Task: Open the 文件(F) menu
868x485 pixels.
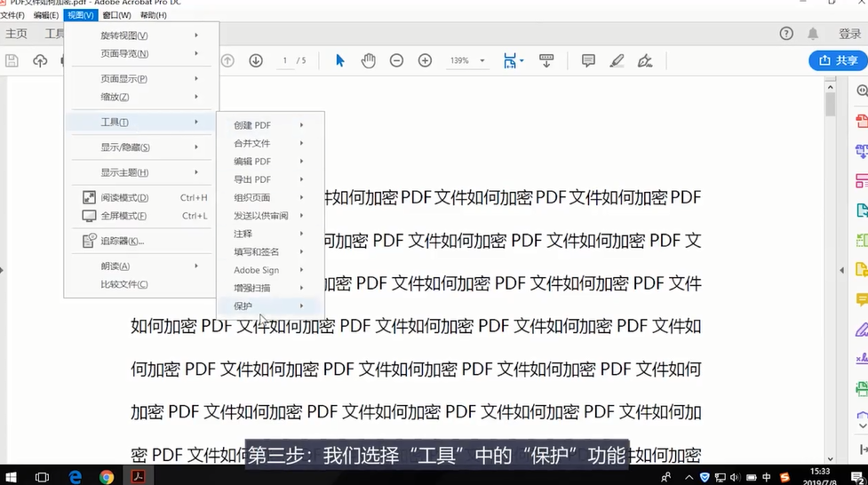Action: (x=12, y=15)
